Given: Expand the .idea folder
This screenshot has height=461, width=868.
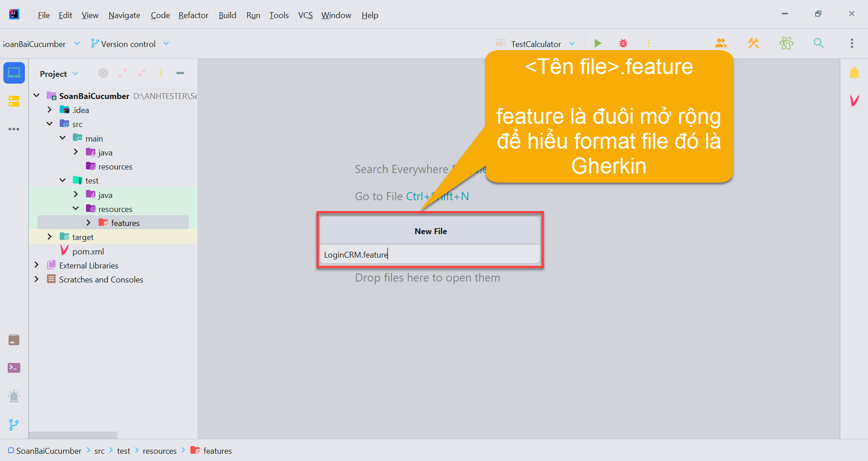Looking at the screenshot, I should (x=50, y=110).
